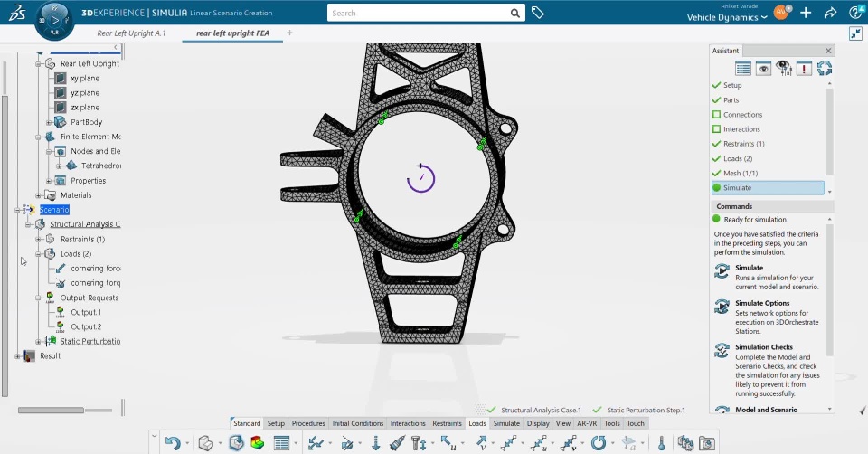Screen dimensions: 868x454
Task: Collapse the Loads (2) tree node
Action: tap(38, 253)
